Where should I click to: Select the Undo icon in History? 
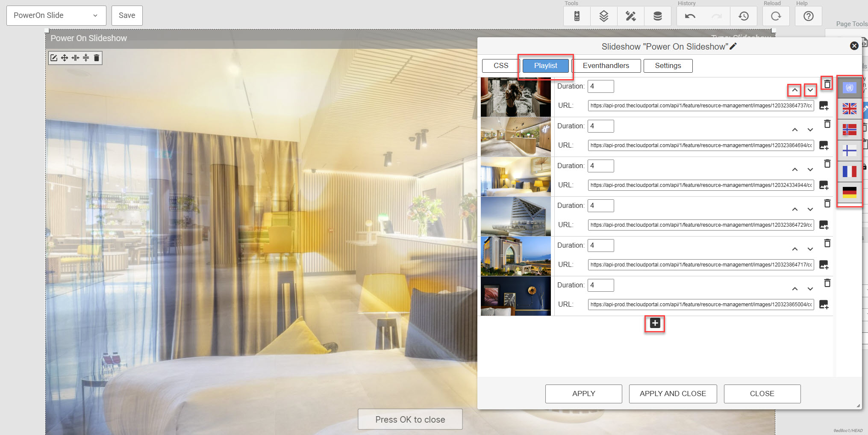[690, 16]
